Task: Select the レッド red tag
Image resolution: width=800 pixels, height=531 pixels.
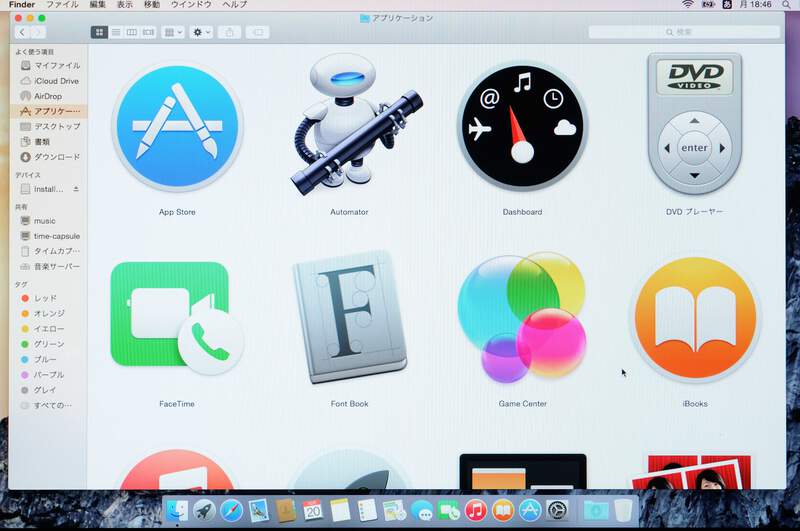Action: coord(50,298)
